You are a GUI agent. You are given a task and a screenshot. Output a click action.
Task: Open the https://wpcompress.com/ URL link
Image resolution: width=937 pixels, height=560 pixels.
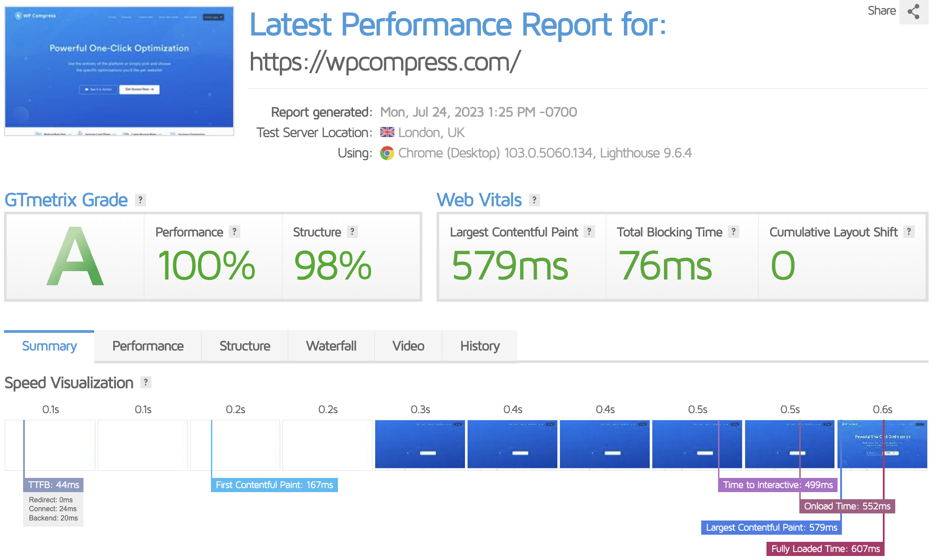point(385,62)
